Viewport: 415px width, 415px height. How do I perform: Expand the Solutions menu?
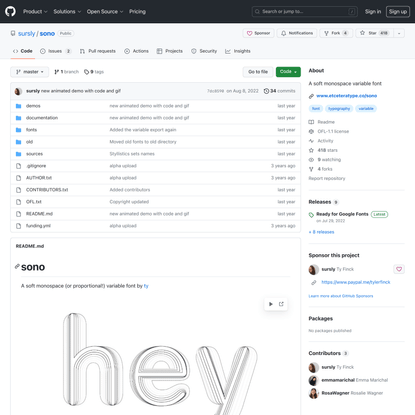67,12
